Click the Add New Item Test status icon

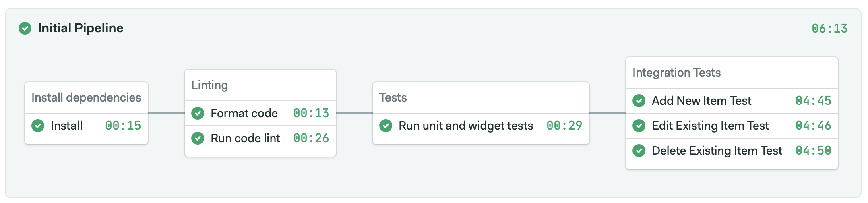(x=639, y=101)
